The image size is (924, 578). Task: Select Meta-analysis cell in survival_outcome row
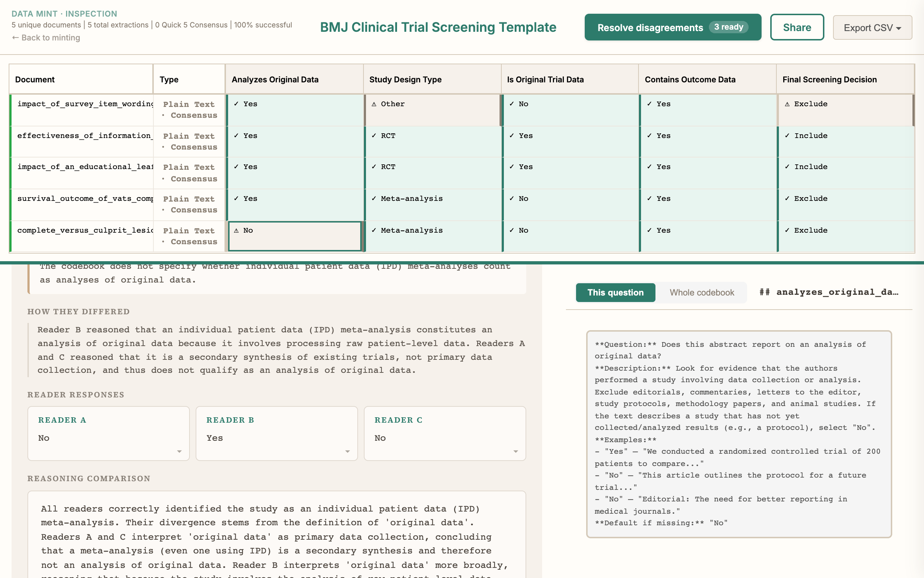coord(432,205)
